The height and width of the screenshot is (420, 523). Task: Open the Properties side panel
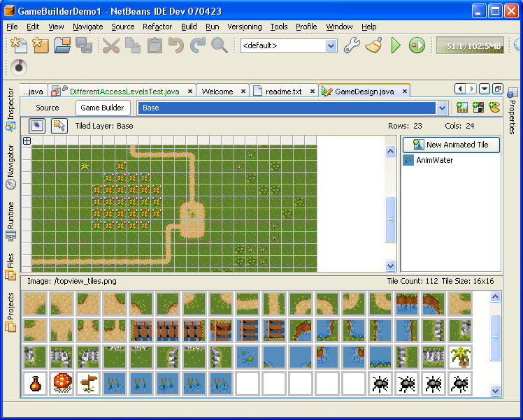click(513, 111)
